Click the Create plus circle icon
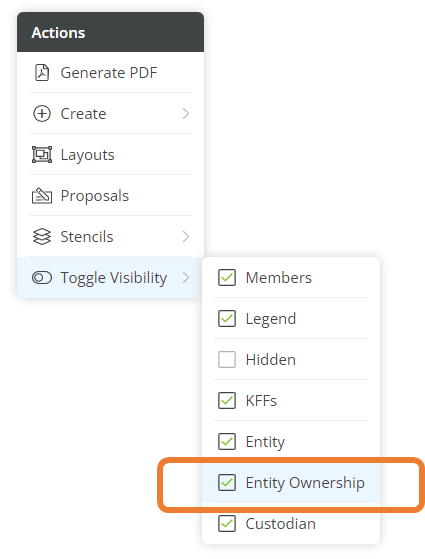 (42, 114)
